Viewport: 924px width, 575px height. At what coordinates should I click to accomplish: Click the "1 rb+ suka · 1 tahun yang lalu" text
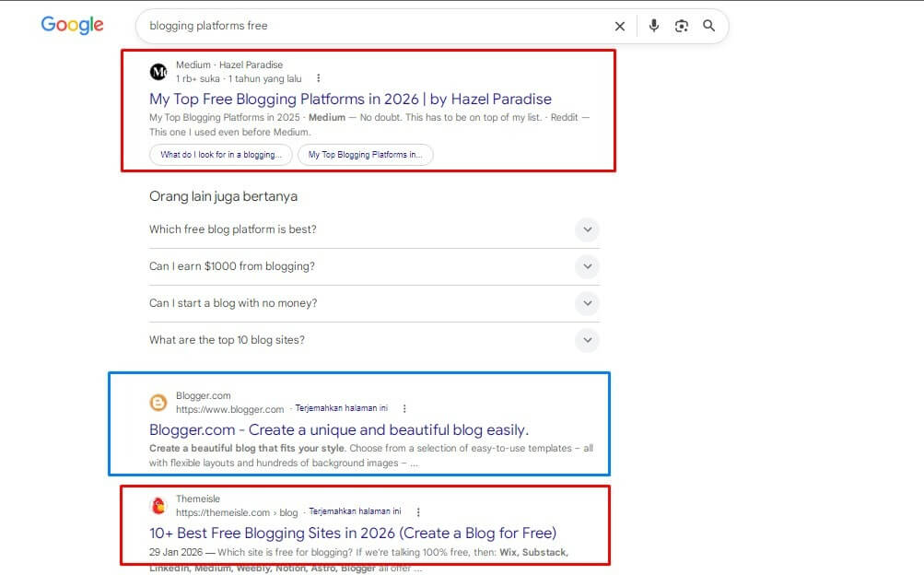coord(239,79)
